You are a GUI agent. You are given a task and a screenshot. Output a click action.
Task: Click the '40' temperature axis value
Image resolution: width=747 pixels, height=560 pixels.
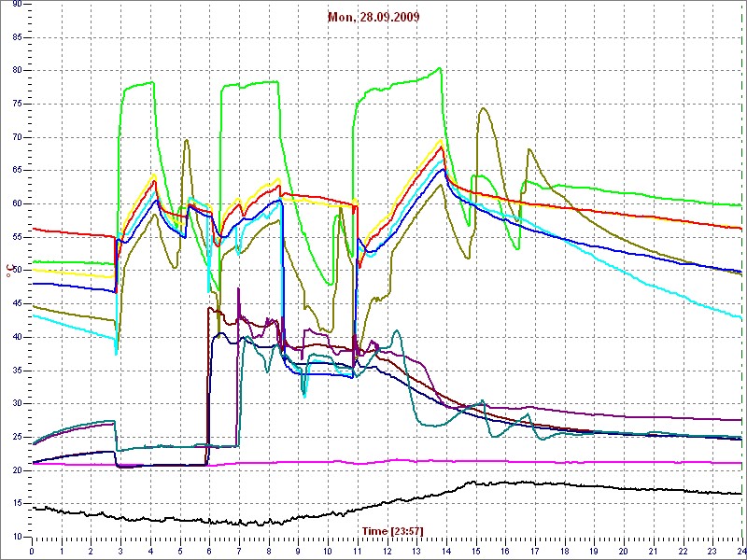pos(16,337)
